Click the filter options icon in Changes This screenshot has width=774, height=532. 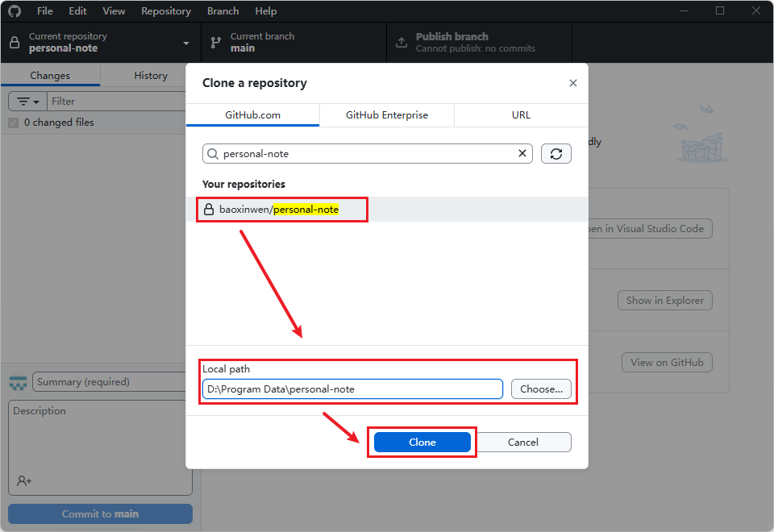(27, 102)
